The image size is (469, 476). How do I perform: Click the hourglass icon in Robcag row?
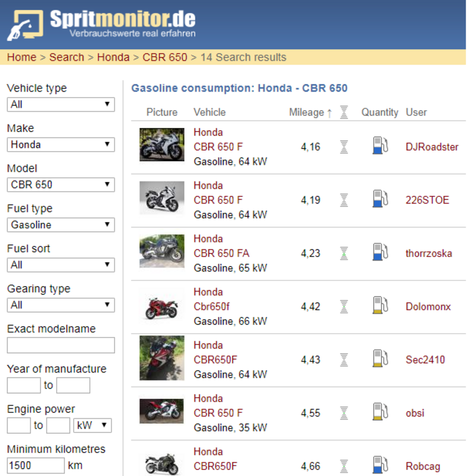344,466
